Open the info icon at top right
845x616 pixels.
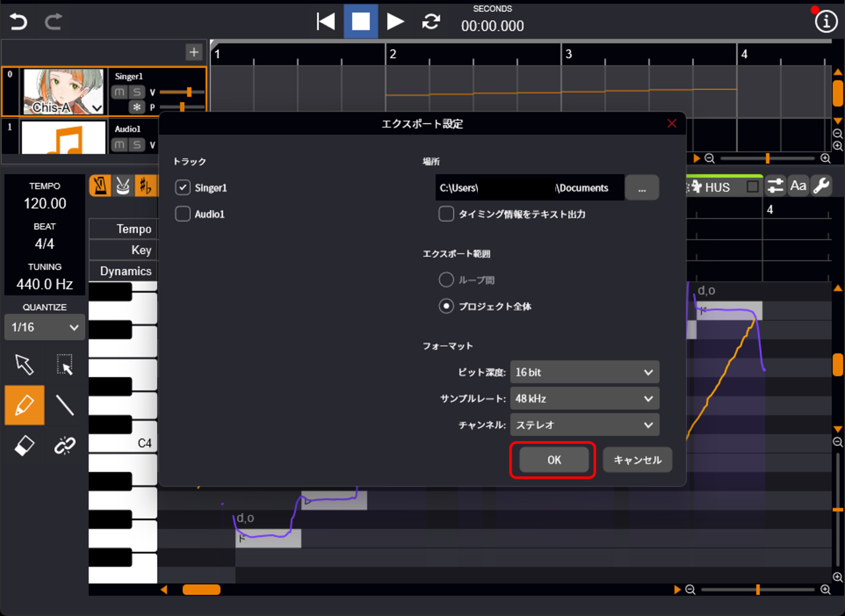825,22
